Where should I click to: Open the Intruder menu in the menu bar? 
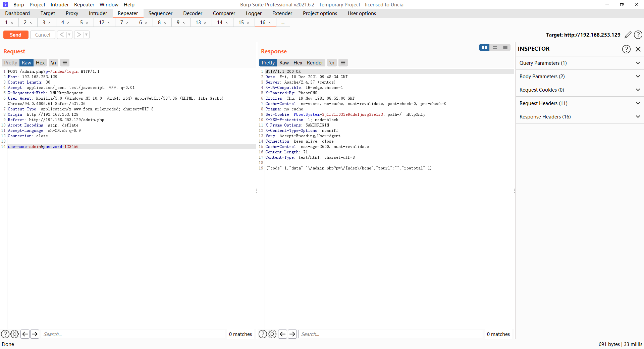point(59,4)
